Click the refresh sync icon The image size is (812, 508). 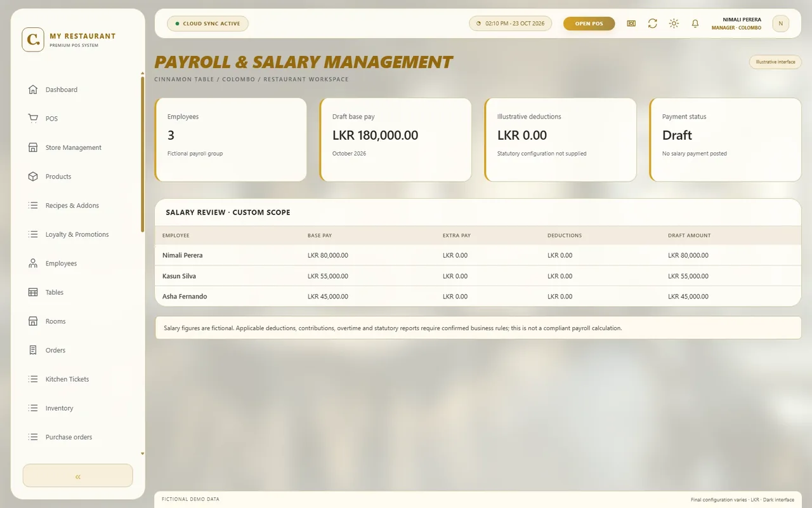point(652,23)
